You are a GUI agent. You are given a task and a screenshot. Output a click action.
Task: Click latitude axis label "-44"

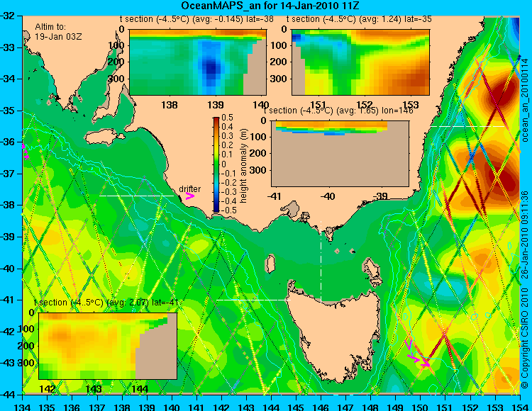tap(8, 395)
